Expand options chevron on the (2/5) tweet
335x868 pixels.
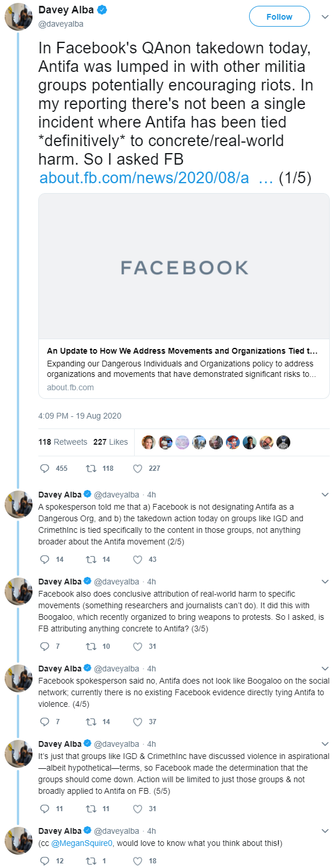tap(325, 495)
